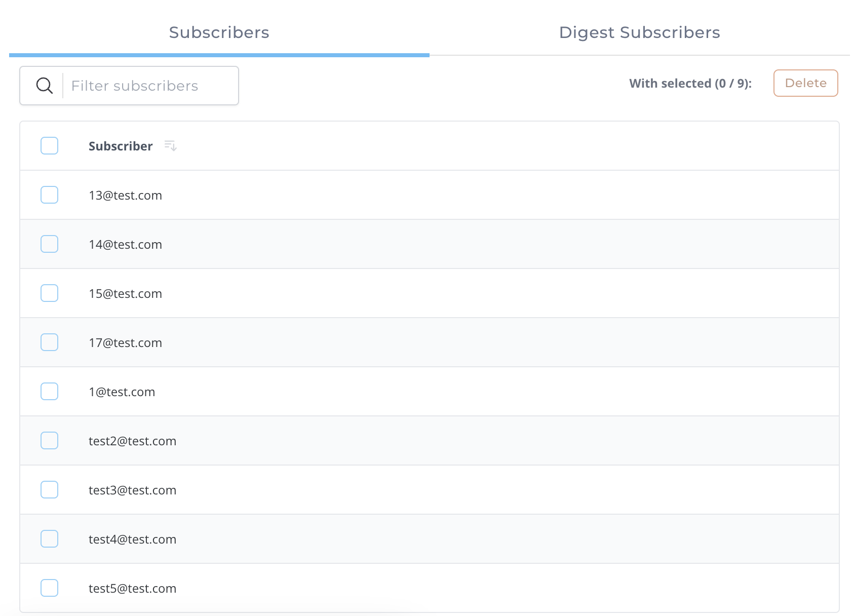853x616 pixels.
Task: Tick the checkbox next to 1@test.com
Action: coord(49,391)
